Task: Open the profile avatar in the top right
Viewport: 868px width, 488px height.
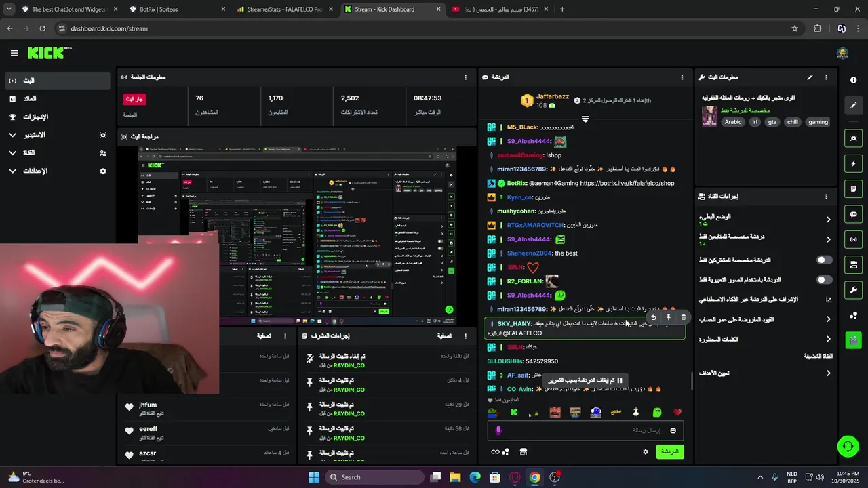Action: tap(843, 54)
